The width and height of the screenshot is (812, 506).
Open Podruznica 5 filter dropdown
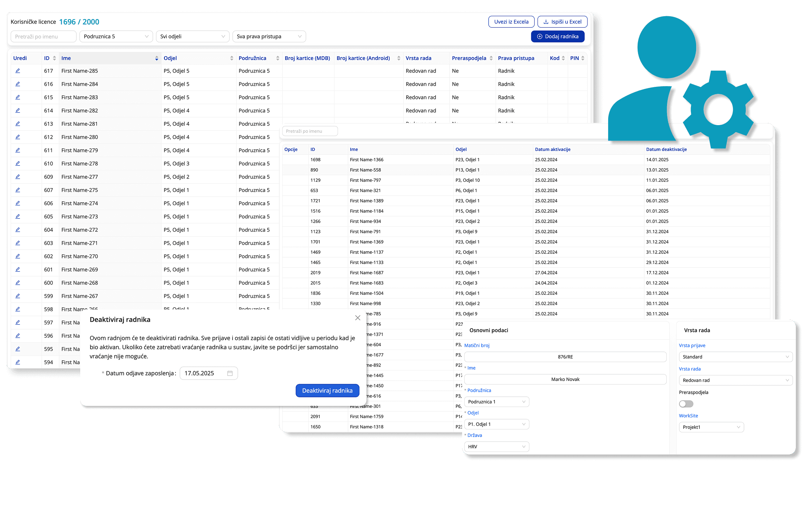116,36
